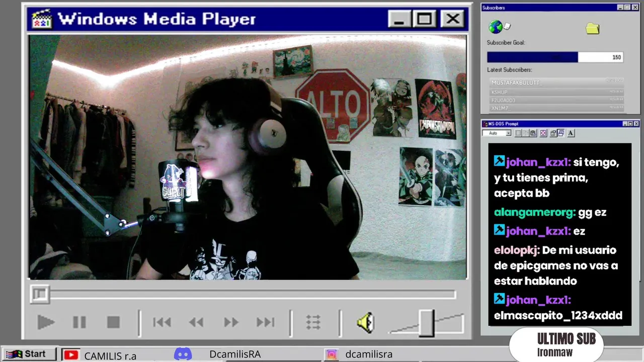Click the Full screen icon in MS-DOS toolbar

point(543,133)
